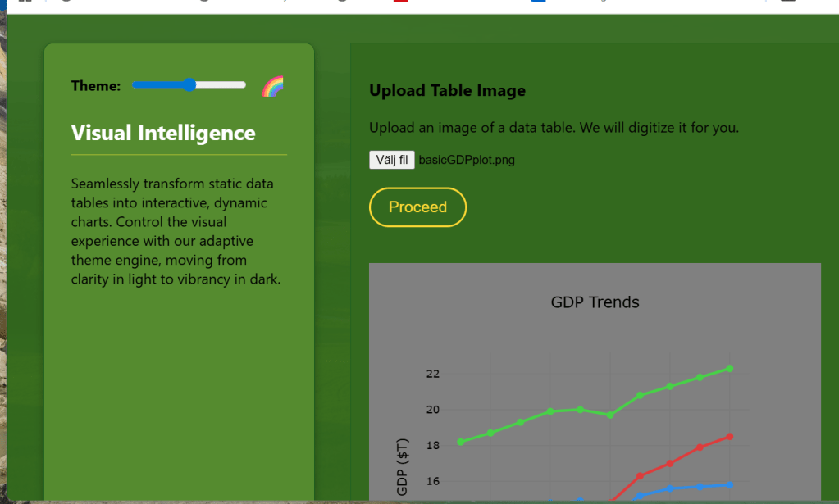The image size is (839, 504).
Task: Click the sidebar description paragraph
Action: pyautogui.click(x=176, y=231)
